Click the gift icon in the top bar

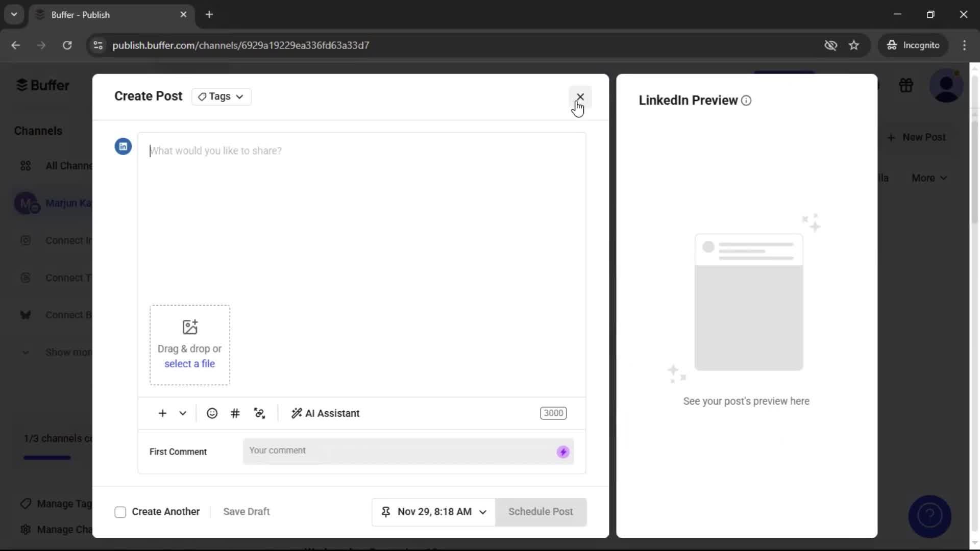tap(906, 85)
